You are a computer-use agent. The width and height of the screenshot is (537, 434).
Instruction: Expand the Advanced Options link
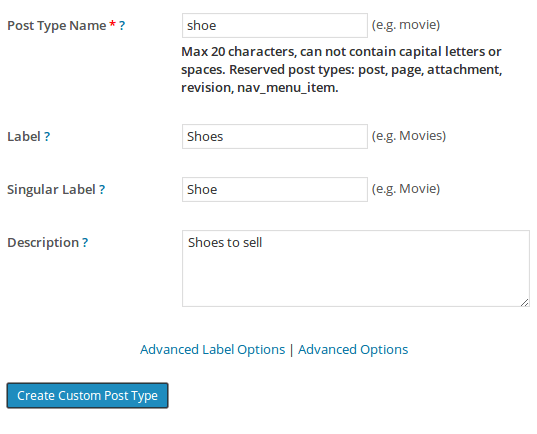(353, 349)
